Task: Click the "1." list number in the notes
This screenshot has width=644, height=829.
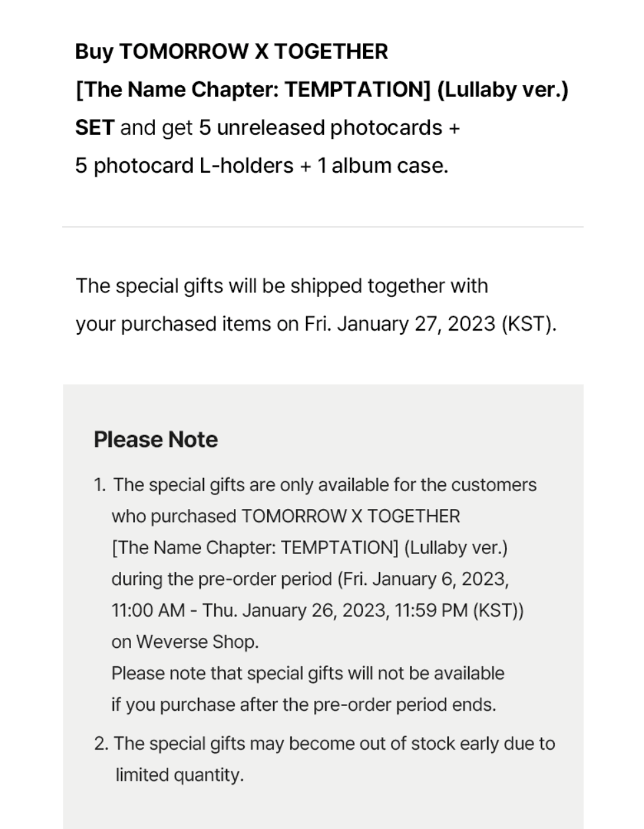Action: [x=100, y=485]
